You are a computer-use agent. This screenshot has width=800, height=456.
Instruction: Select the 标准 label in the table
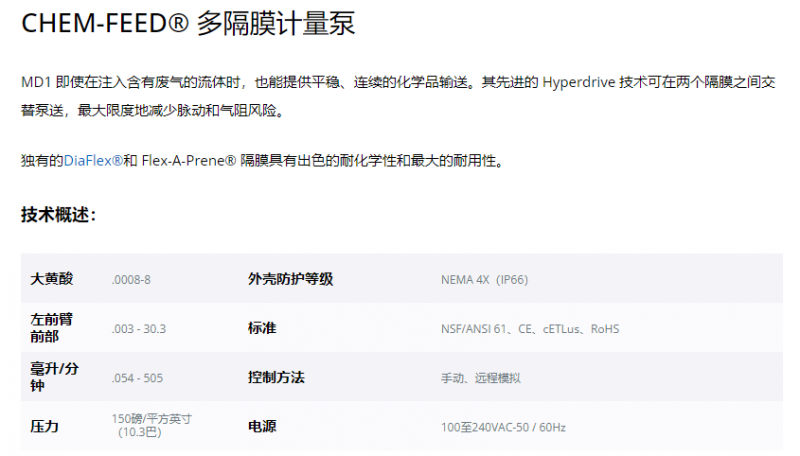(x=262, y=328)
